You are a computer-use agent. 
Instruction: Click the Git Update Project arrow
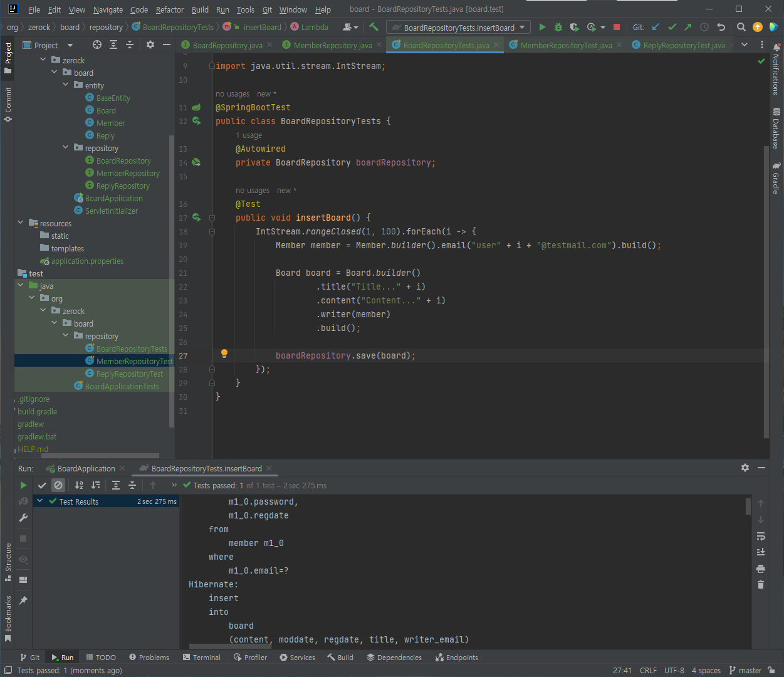tap(656, 27)
